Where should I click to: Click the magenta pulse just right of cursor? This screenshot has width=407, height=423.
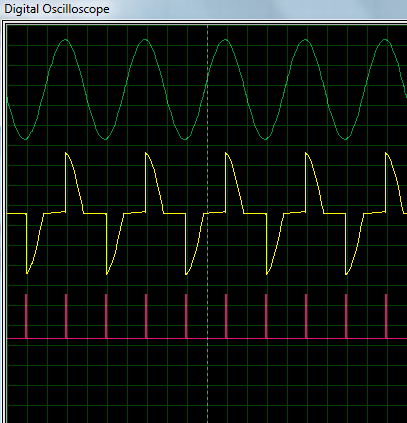pos(226,316)
